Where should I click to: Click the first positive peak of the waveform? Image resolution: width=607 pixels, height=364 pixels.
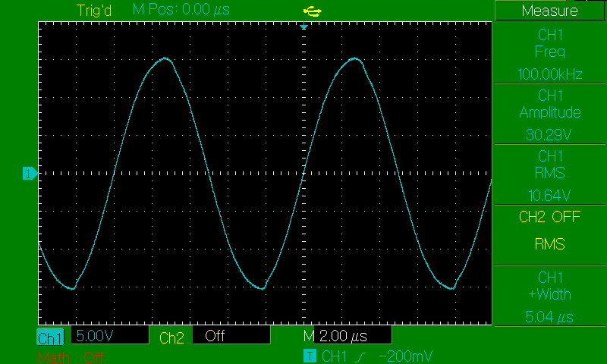pyautogui.click(x=165, y=58)
